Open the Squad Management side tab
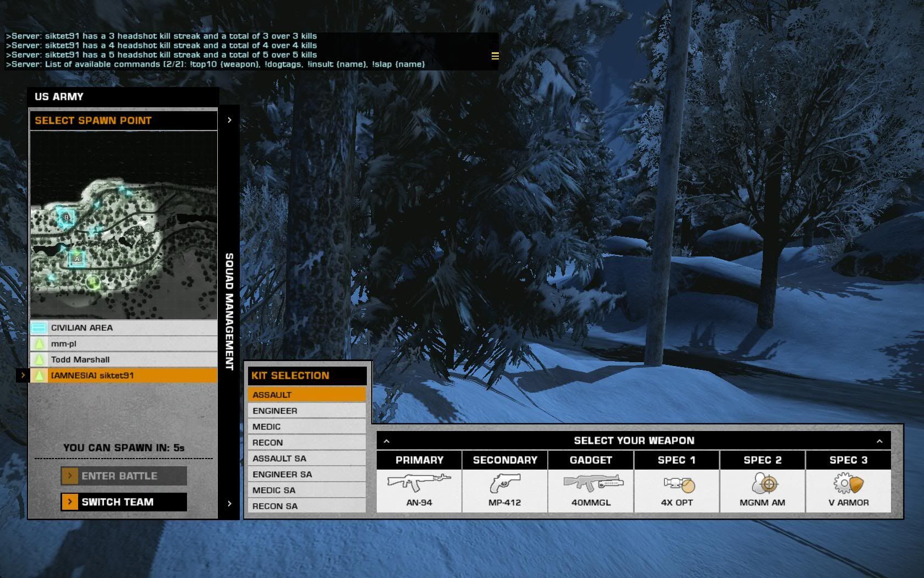The height and width of the screenshot is (578, 924). (229, 312)
